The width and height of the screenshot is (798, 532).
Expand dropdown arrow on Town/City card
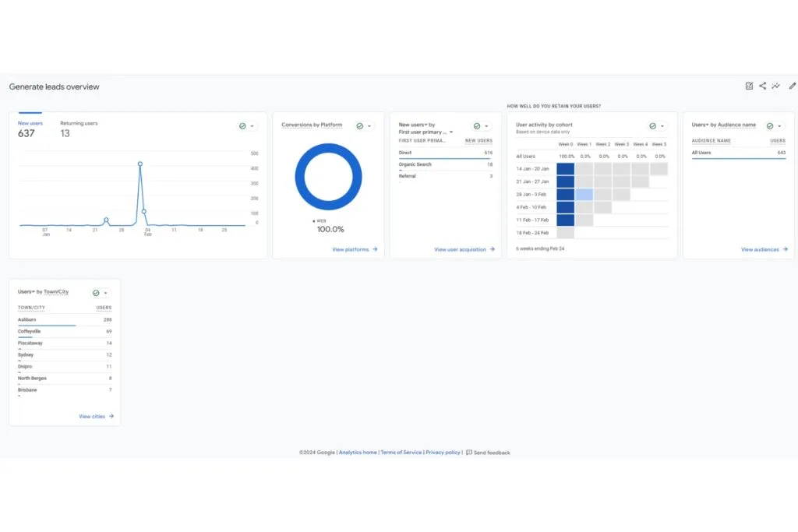[105, 293]
